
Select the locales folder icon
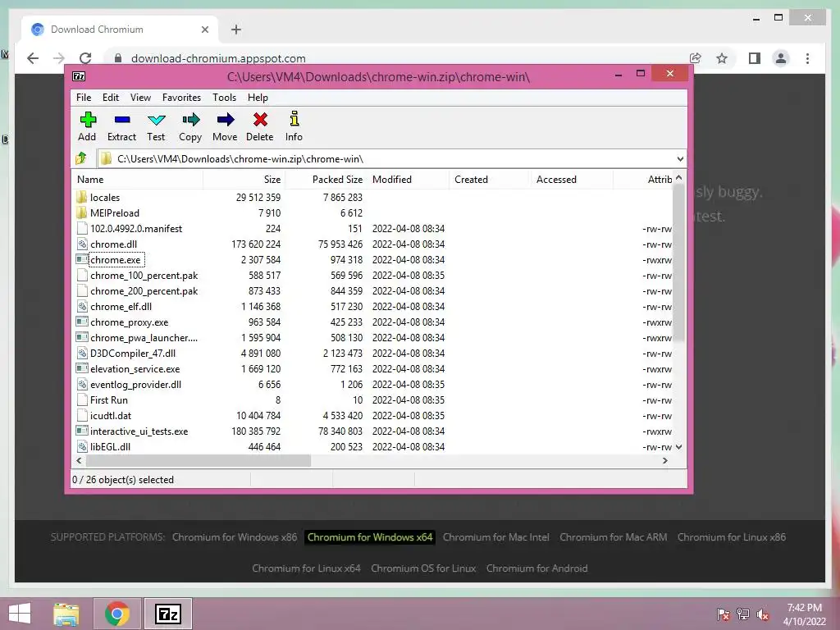(x=81, y=197)
